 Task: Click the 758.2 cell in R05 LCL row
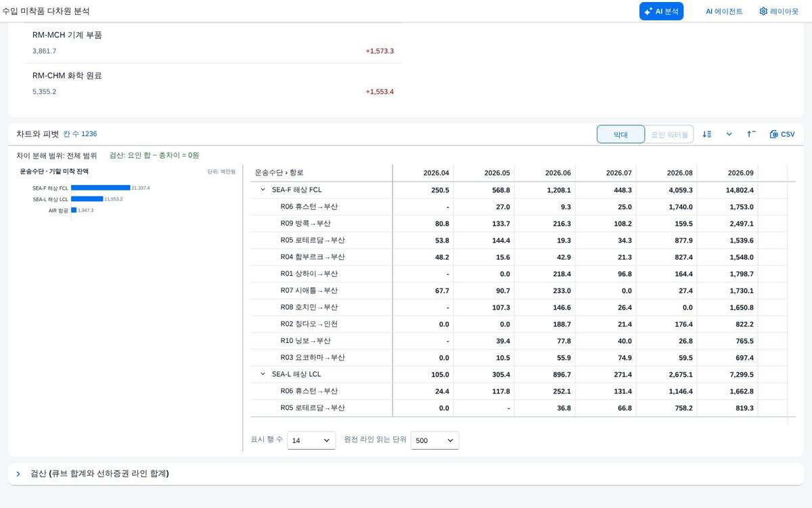(x=667, y=408)
